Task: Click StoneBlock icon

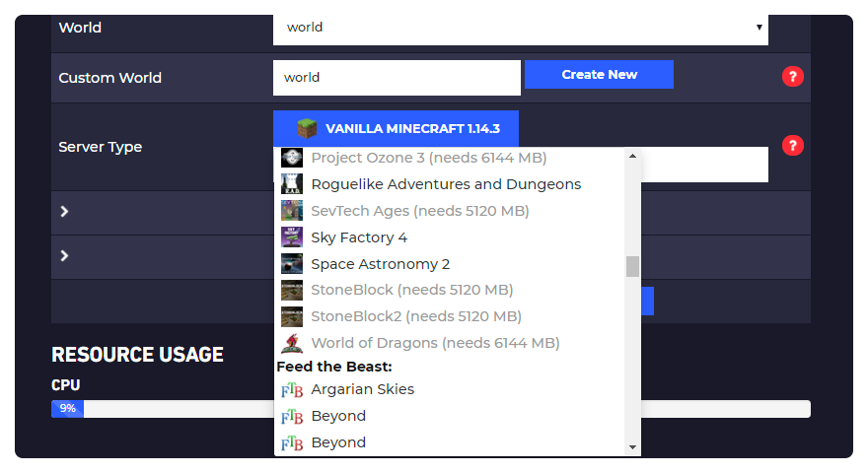Action: [x=292, y=290]
